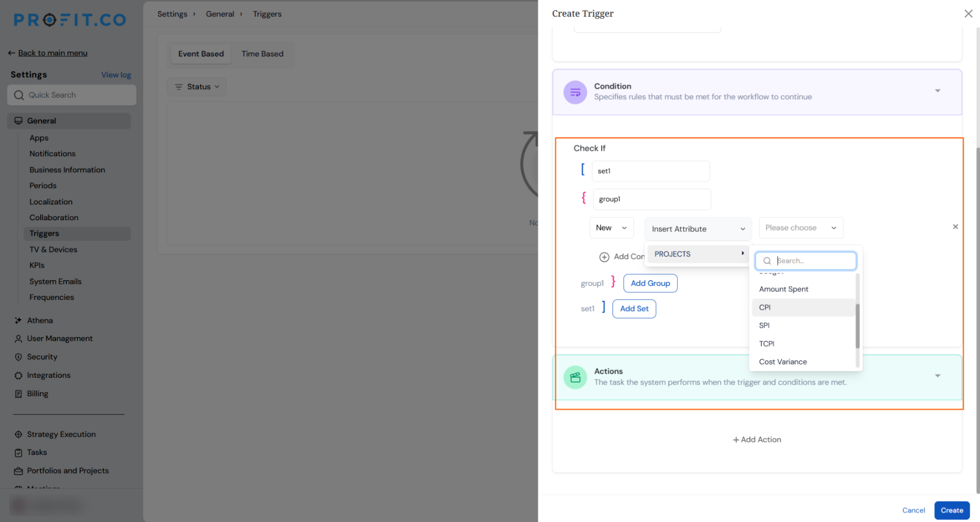Click the set1 name input field
This screenshot has width=980, height=522.
pos(651,171)
